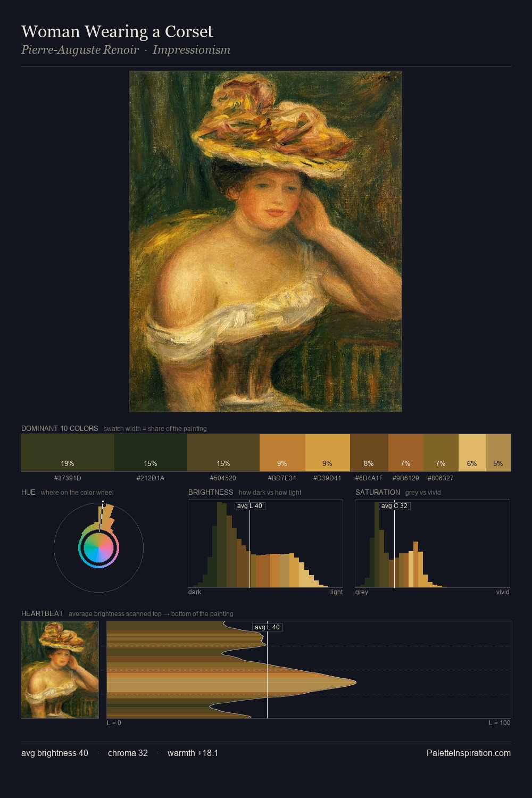Click hex code label #6D4A1F

point(369,478)
